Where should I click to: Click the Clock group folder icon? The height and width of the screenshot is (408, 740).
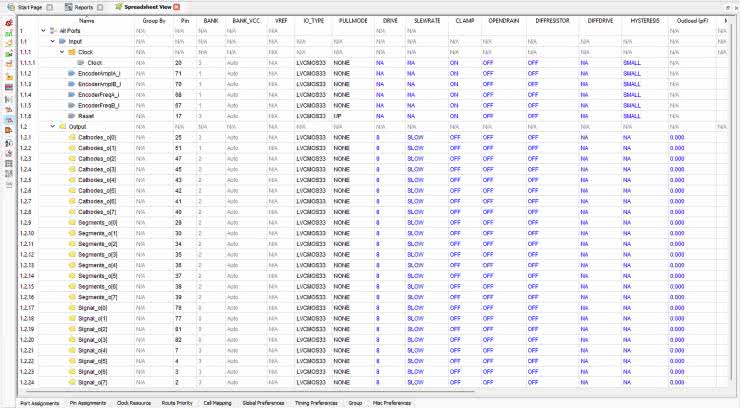pos(71,52)
